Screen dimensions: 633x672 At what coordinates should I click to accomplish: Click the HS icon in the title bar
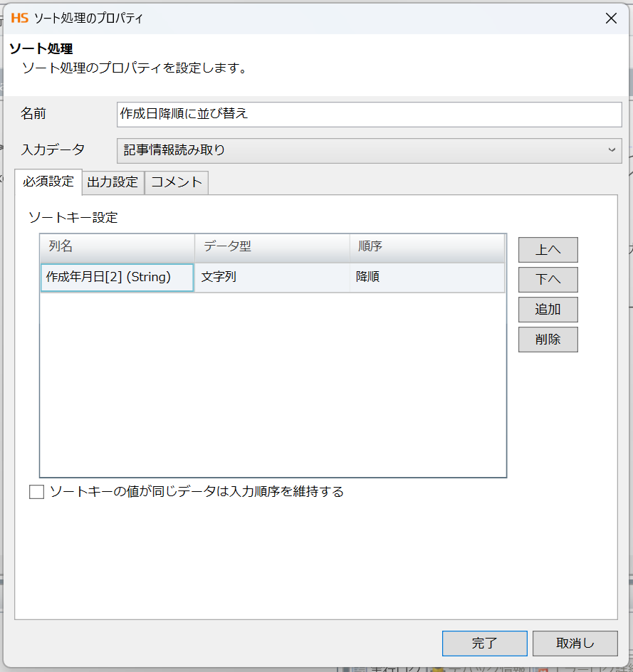pyautogui.click(x=21, y=18)
